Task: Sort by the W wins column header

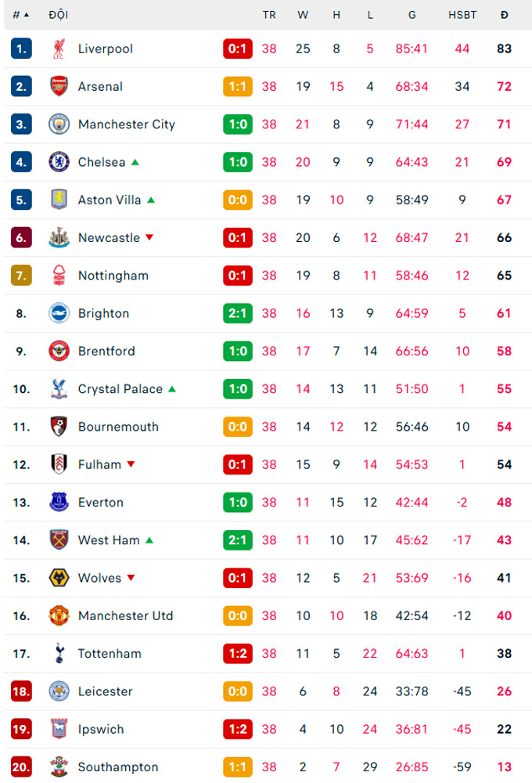Action: [303, 15]
